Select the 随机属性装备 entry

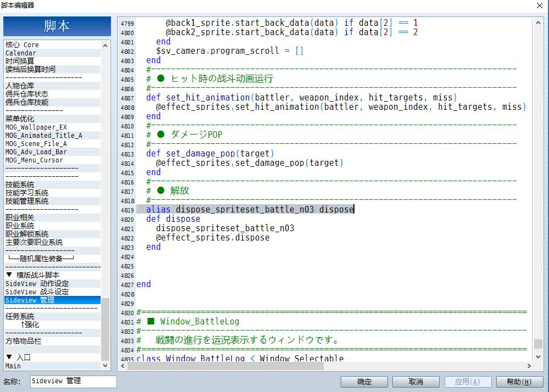(x=53, y=259)
